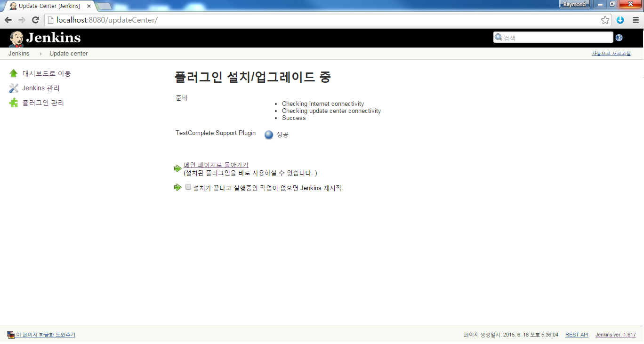Click the green up-arrow dashboard icon
644x344 pixels.
pyautogui.click(x=14, y=73)
